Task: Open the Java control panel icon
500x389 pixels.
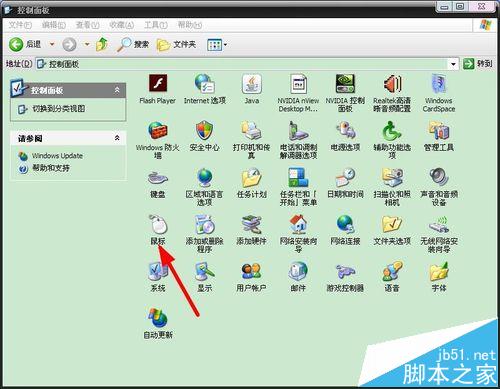Action: click(252, 83)
